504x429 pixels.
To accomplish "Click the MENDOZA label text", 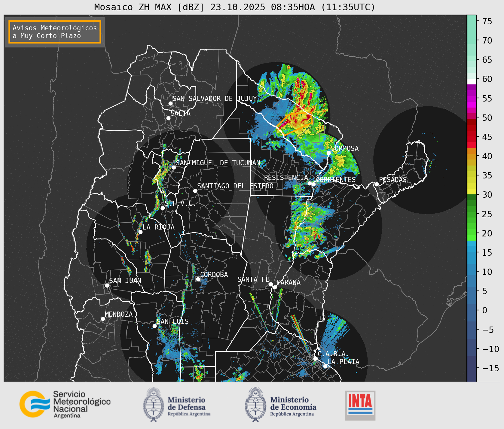I will coord(119,314).
